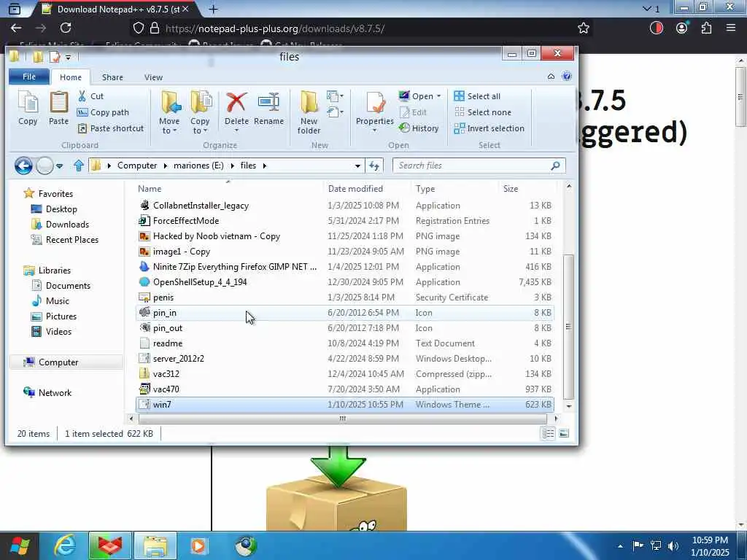Switch to details view icon in status bar
The image size is (747, 560).
tap(548, 433)
